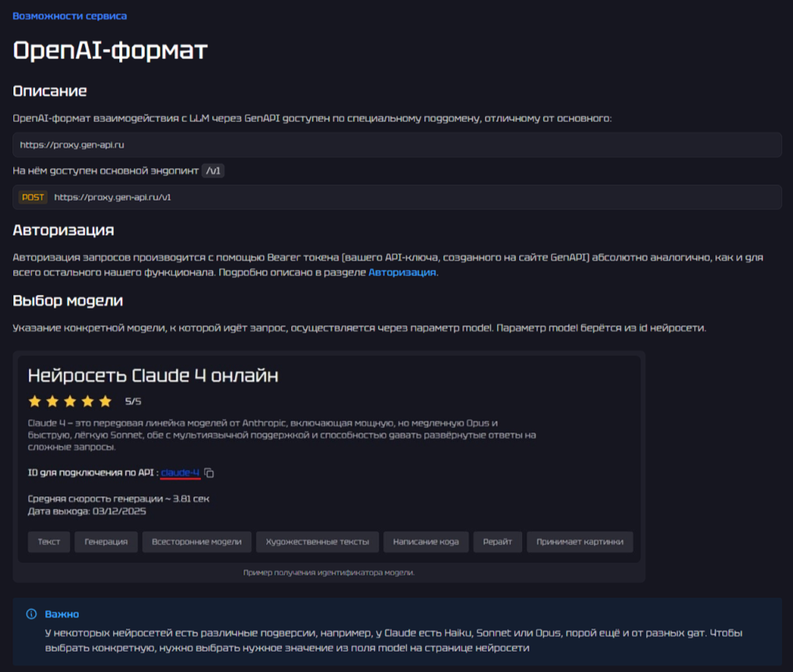Select the Текст tag

point(49,542)
